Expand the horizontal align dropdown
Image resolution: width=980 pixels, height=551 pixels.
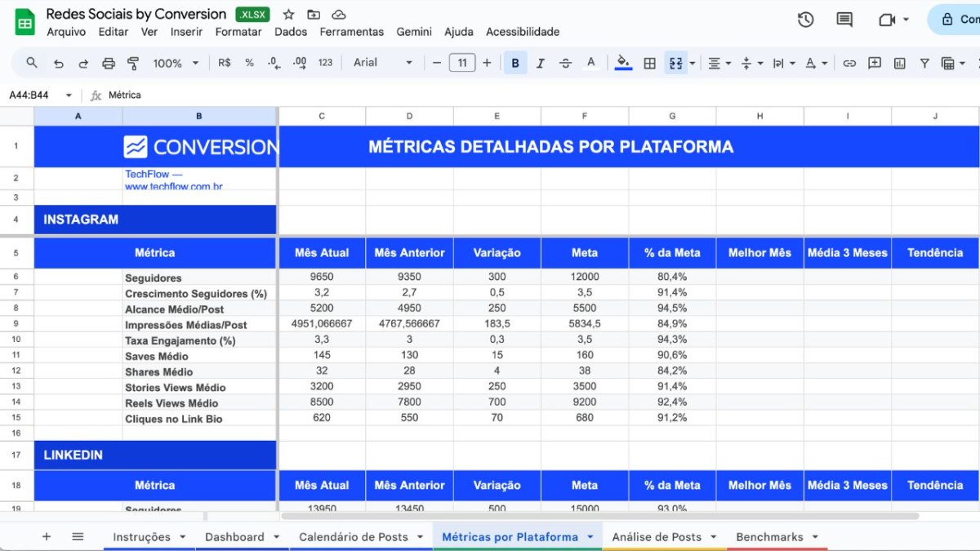(719, 63)
